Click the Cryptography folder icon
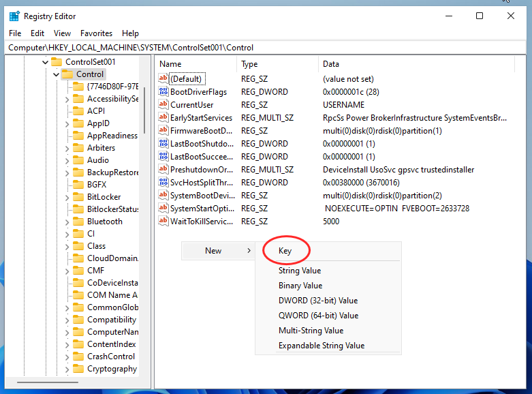Viewport: 532px width, 394px height. click(78, 369)
